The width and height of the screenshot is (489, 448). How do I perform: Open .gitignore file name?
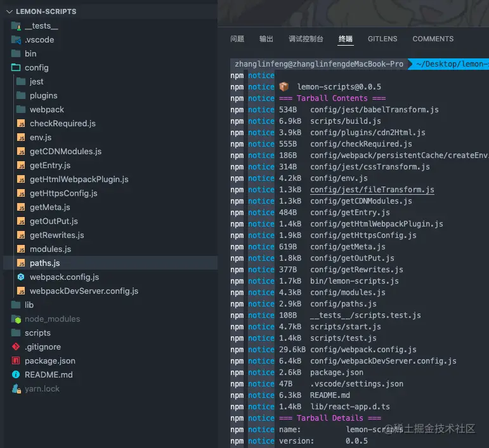43,347
